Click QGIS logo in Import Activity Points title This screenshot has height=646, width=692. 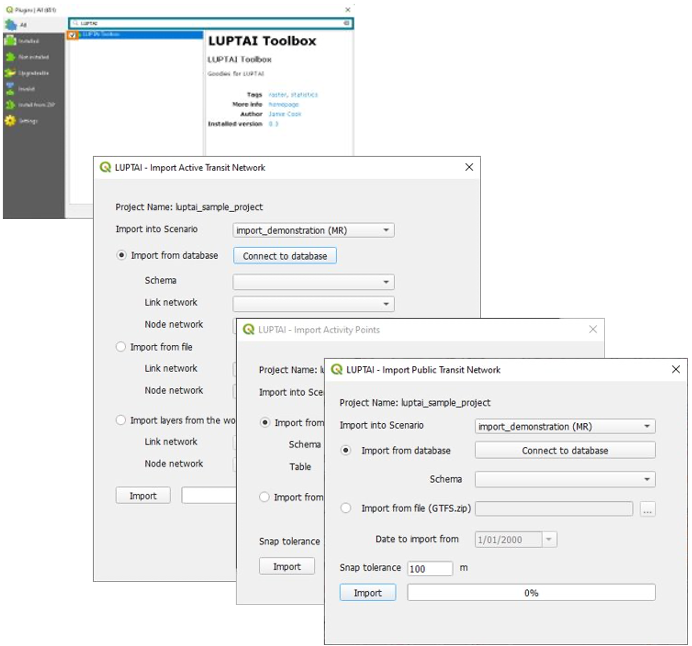[248, 330]
